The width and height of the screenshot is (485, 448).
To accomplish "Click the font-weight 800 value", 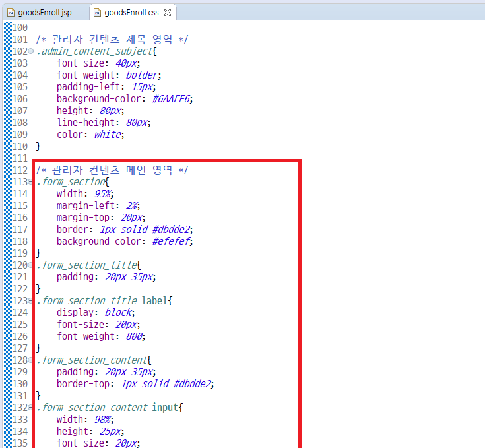I will pos(134,336).
